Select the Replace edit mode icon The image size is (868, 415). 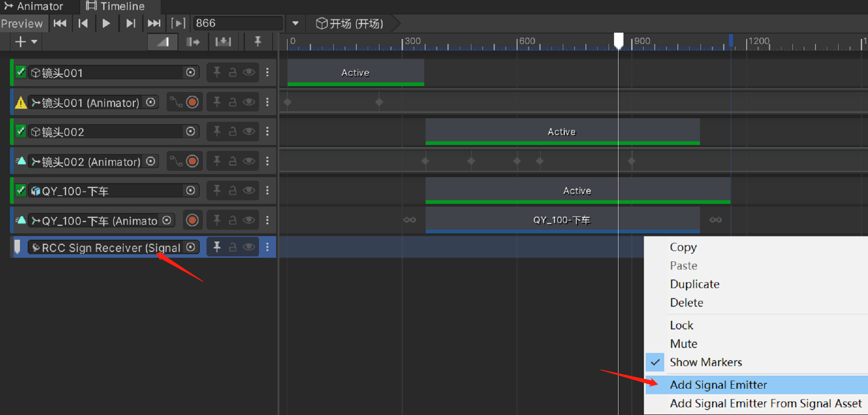(223, 41)
